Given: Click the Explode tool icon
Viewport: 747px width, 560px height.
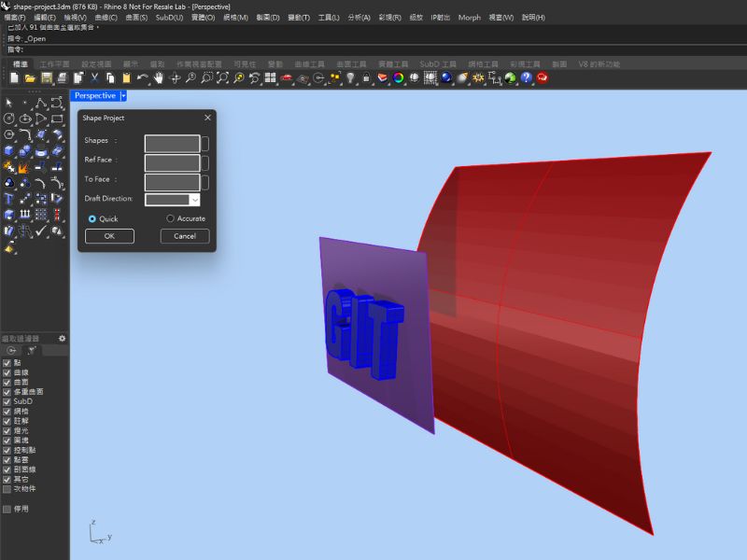Looking at the screenshot, I should (24, 167).
